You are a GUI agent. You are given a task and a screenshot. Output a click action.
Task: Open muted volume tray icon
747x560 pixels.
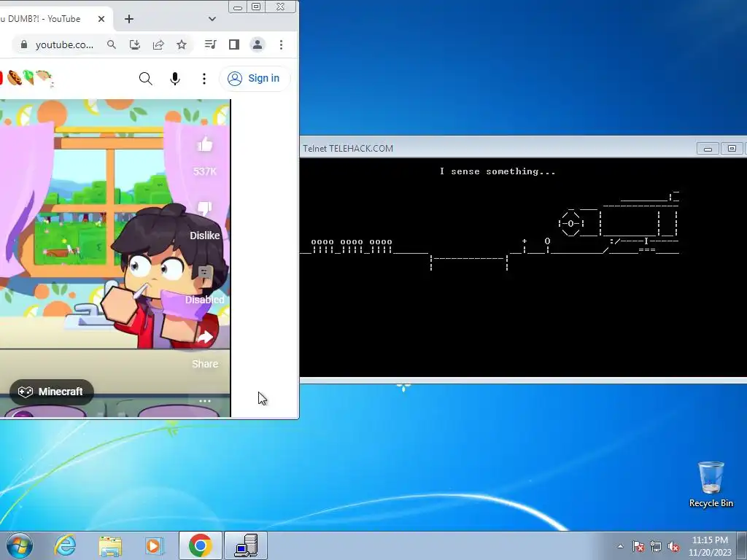pyautogui.click(x=673, y=546)
